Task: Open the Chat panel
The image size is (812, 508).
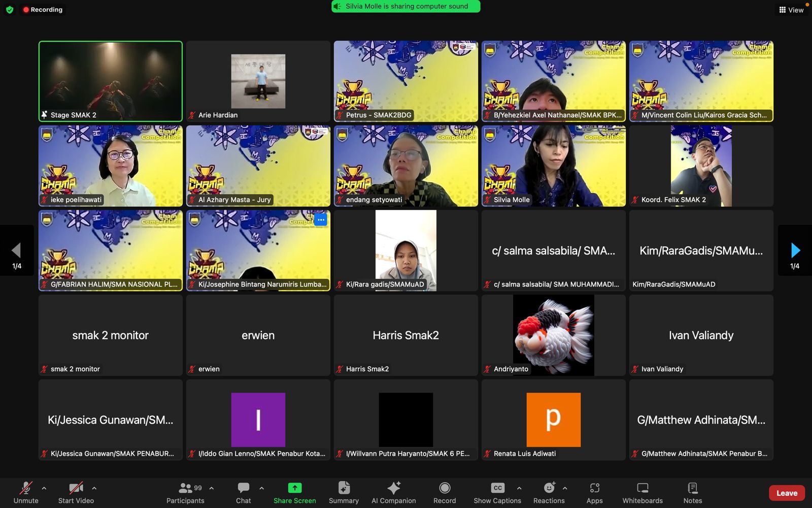Action: (x=244, y=493)
